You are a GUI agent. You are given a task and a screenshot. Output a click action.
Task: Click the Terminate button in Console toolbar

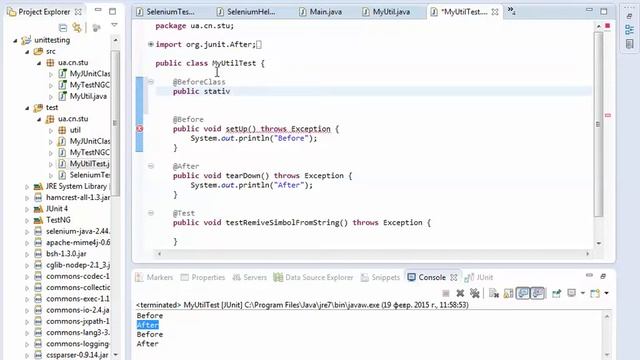446,293
